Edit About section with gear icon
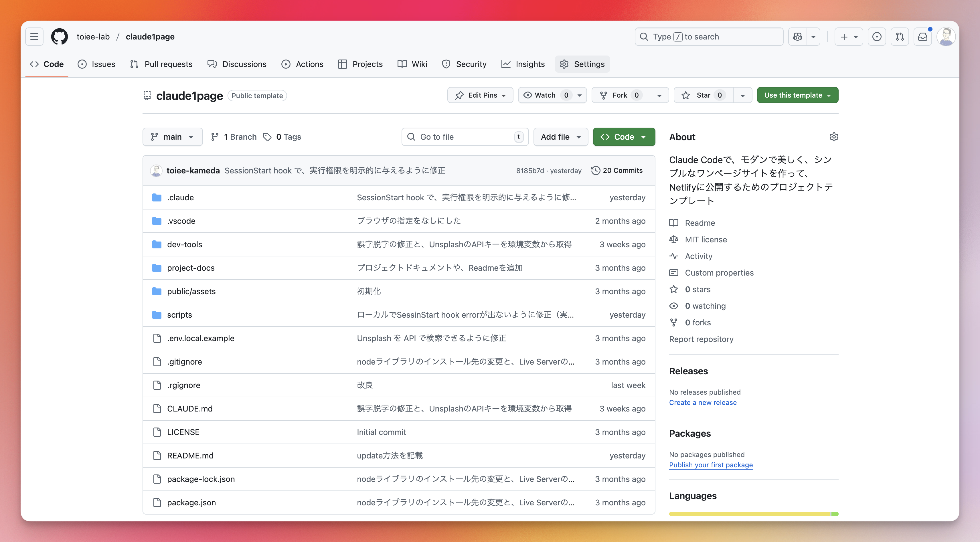Viewport: 980px width, 542px height. click(833, 137)
